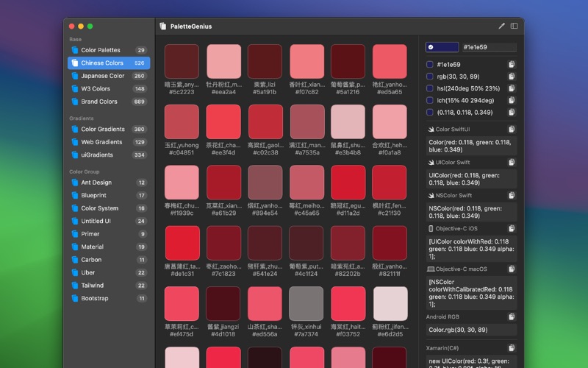The image size is (588, 368).
Task: Copy the NSColor Swift code
Action: [x=512, y=196]
